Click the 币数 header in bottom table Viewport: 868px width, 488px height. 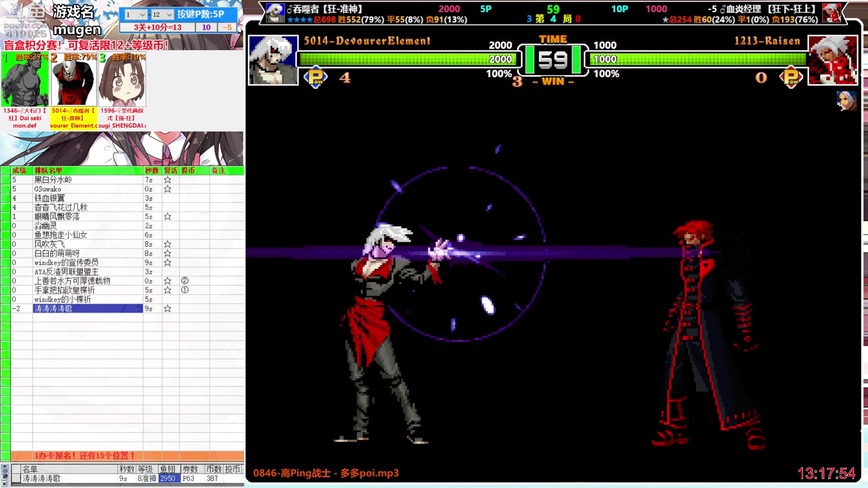214,469
